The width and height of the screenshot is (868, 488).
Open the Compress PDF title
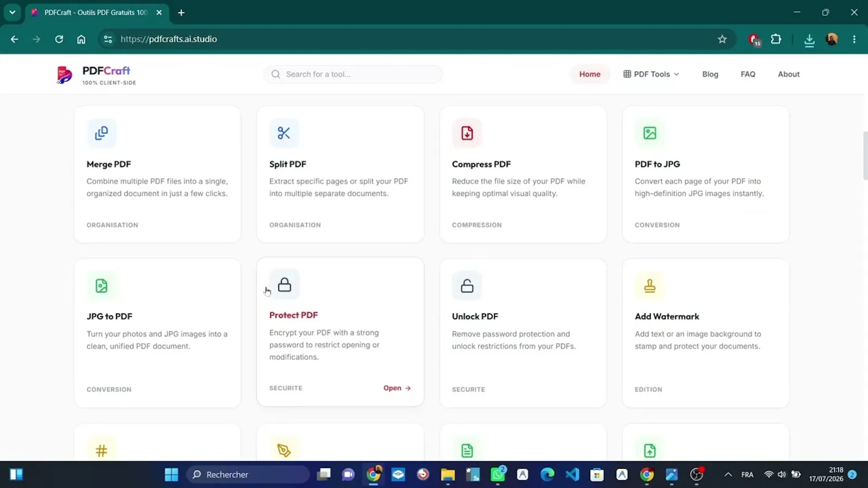[481, 164]
